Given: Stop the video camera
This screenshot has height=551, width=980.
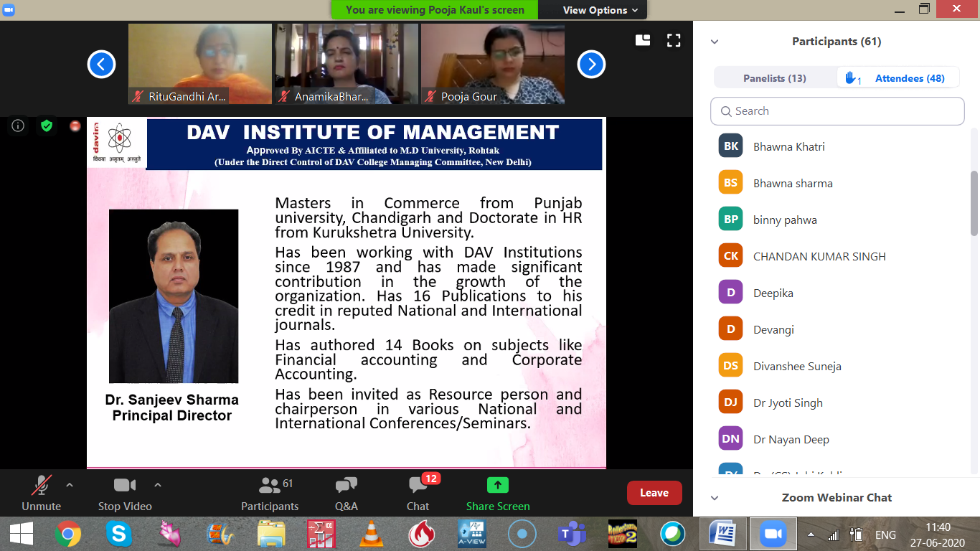Looking at the screenshot, I should (x=125, y=493).
